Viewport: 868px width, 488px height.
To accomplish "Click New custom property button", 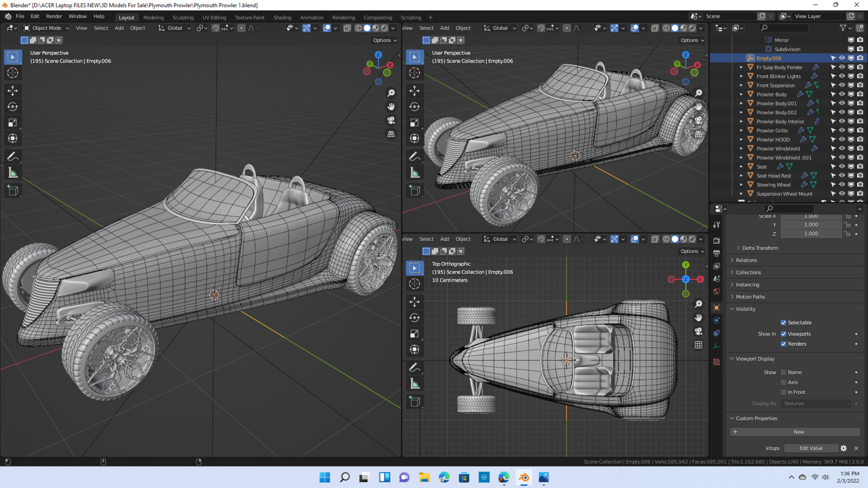I will (x=795, y=432).
